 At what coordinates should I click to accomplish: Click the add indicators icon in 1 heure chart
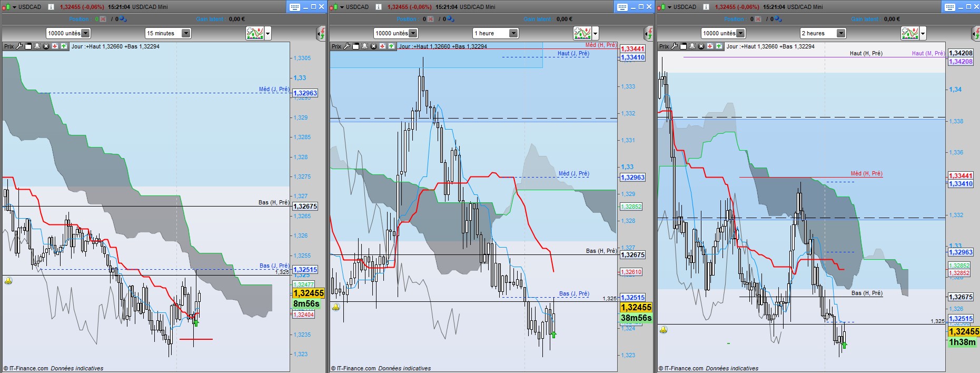582,33
